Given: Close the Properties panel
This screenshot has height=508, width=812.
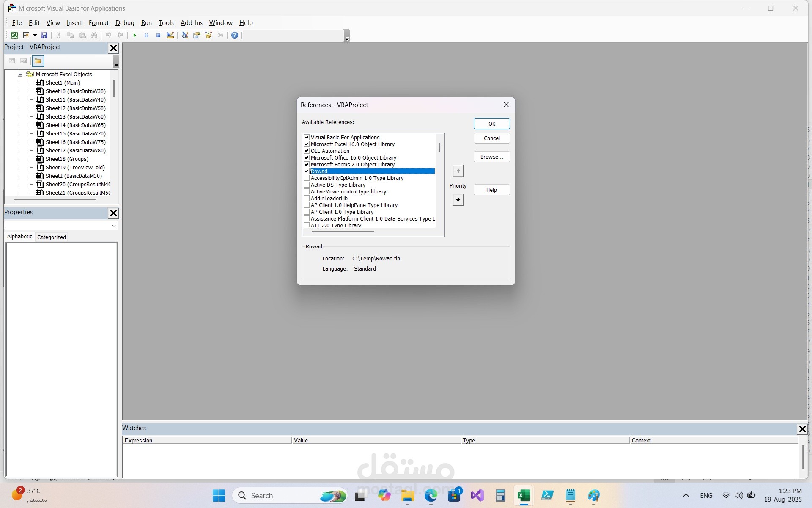Looking at the screenshot, I should 113,213.
